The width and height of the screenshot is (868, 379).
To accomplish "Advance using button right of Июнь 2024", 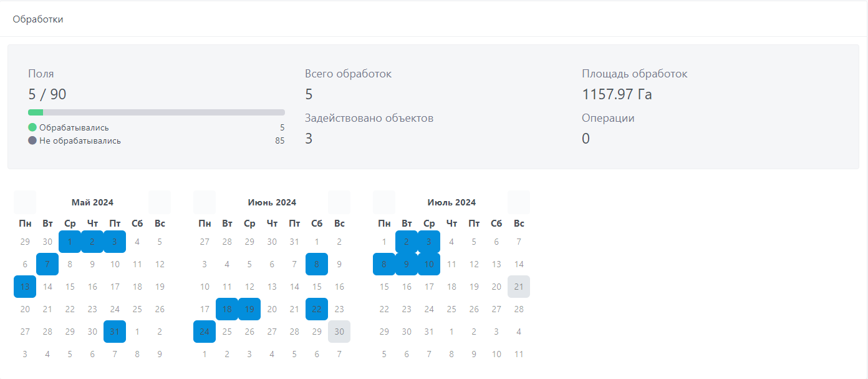I will tap(339, 202).
